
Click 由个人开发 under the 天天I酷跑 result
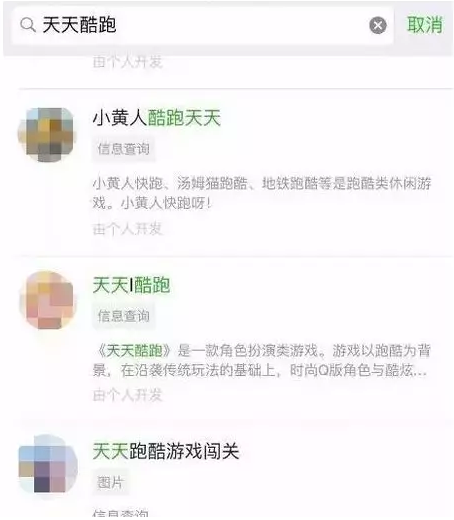point(128,395)
